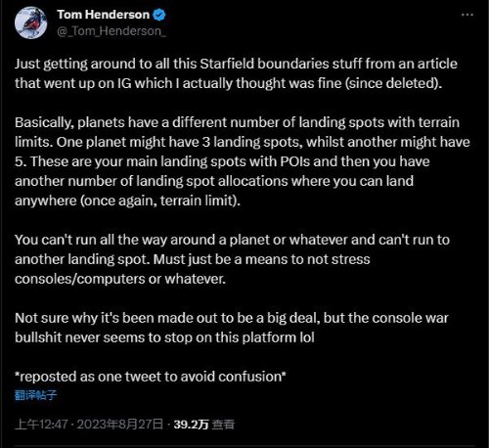Viewport: 489px width, 448px height.
Task: Click the 查看 views label
Action: 223,425
